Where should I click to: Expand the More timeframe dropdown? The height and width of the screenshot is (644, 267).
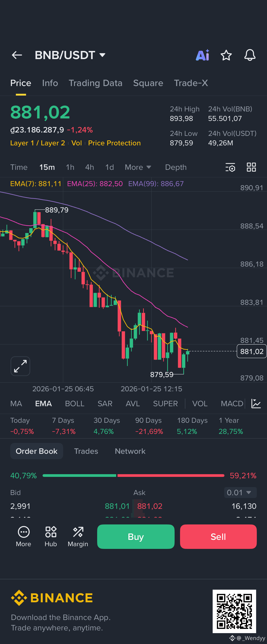pyautogui.click(x=138, y=167)
